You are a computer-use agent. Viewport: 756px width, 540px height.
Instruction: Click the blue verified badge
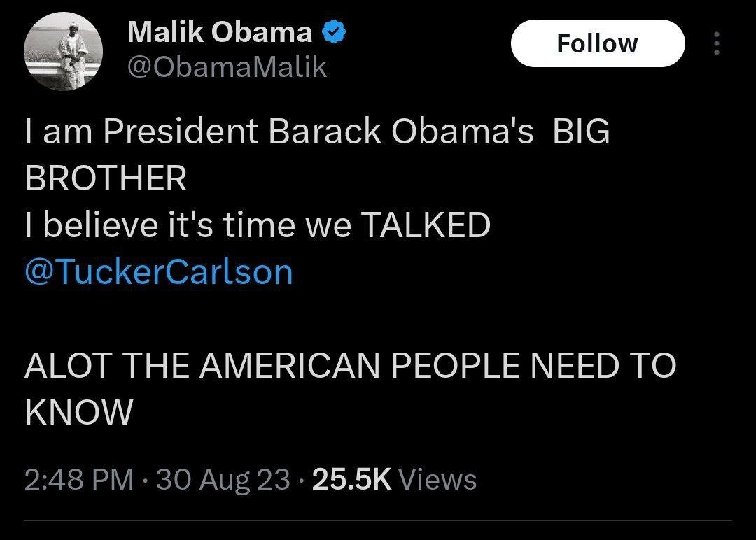pyautogui.click(x=332, y=31)
